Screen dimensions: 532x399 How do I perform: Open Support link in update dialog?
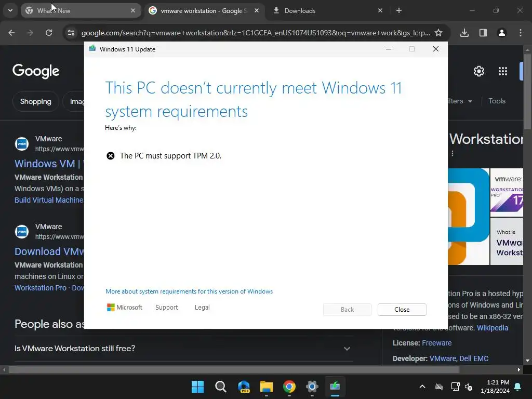[x=167, y=308]
